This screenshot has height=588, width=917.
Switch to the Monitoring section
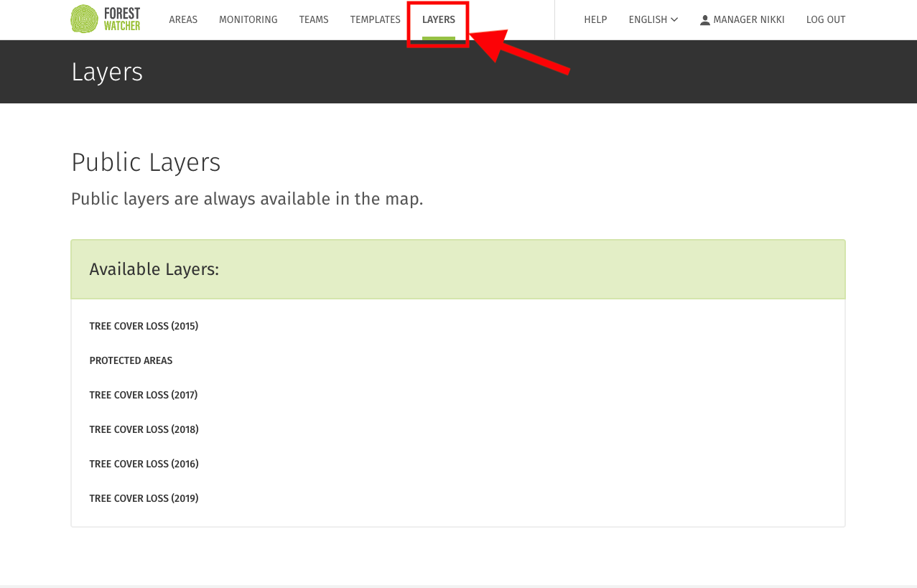point(248,19)
